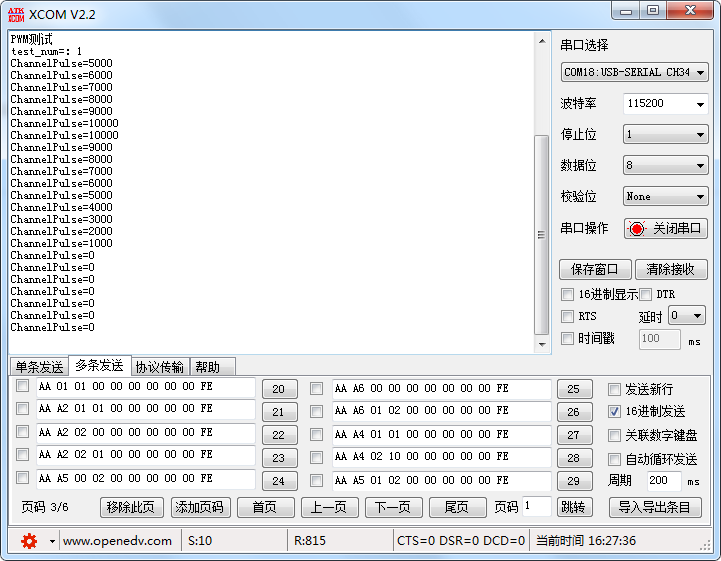Select the 多条发送 tab
Image resolution: width=721 pixels, height=561 pixels.
click(x=99, y=366)
